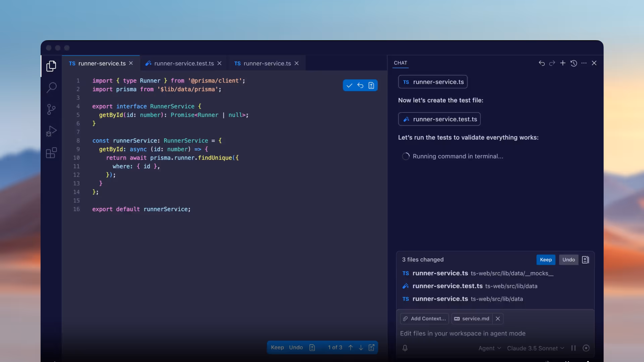The height and width of the screenshot is (362, 644).
Task: Start a new chat with plus icon
Action: (x=562, y=63)
